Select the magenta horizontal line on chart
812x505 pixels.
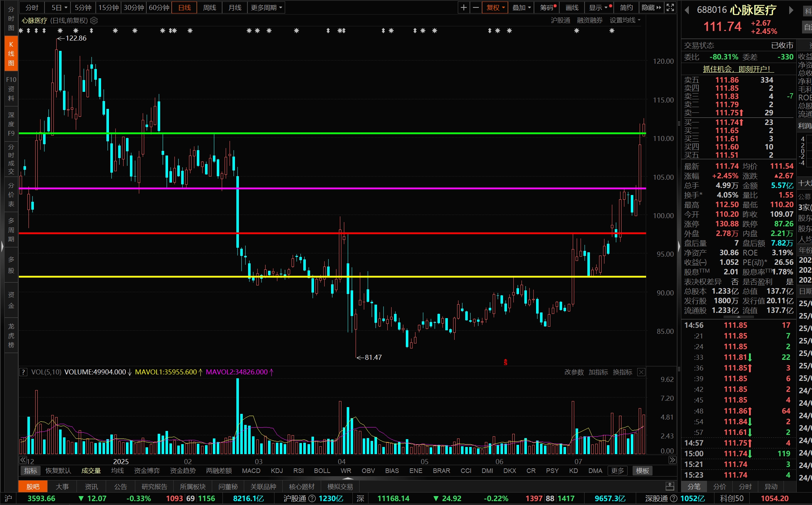[x=332, y=188]
